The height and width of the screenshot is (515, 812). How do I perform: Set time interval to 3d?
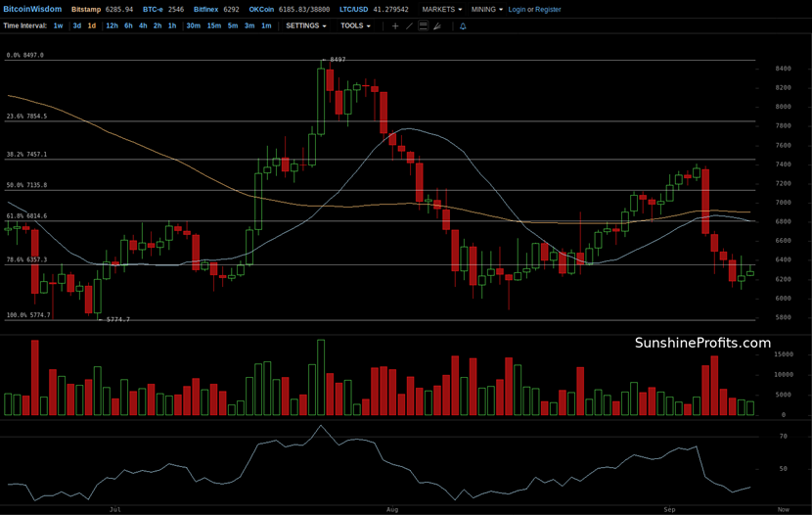click(76, 26)
